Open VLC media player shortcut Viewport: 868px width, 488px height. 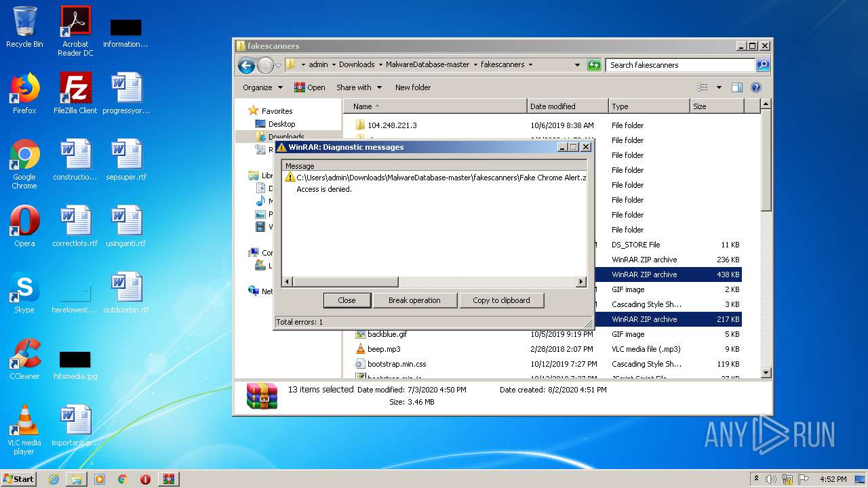[24, 430]
